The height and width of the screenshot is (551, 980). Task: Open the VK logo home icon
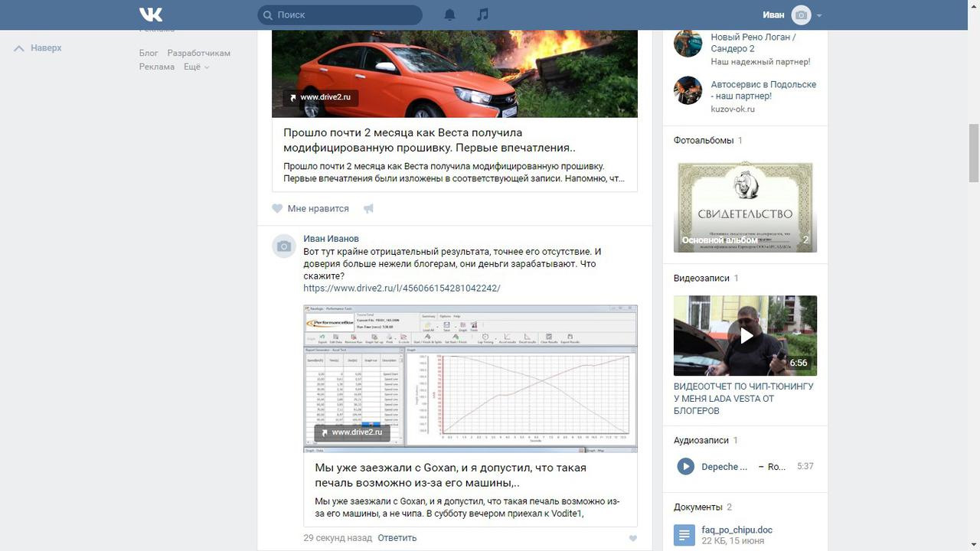pyautogui.click(x=151, y=15)
